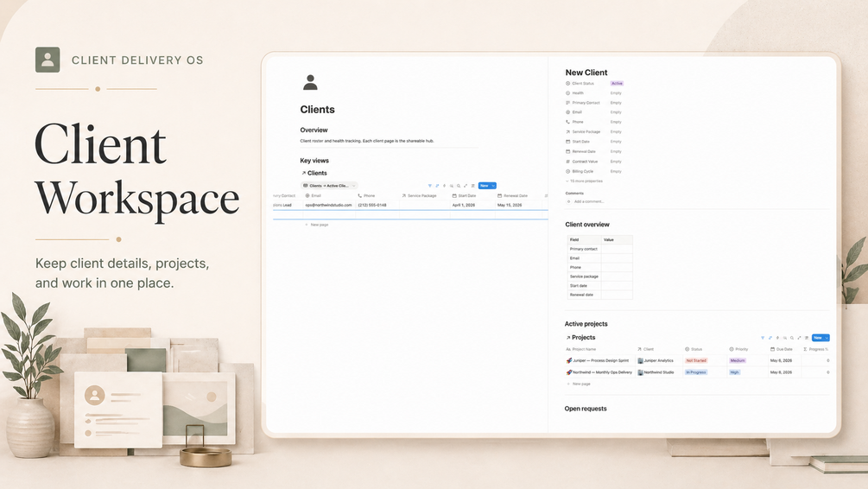The width and height of the screenshot is (868, 489).
Task: Click Service package row in Client overview table
Action: [x=600, y=276]
